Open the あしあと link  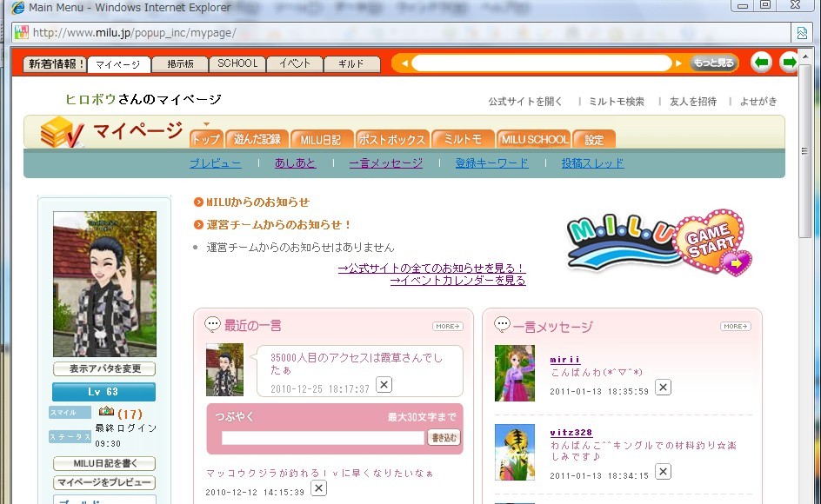tap(295, 163)
